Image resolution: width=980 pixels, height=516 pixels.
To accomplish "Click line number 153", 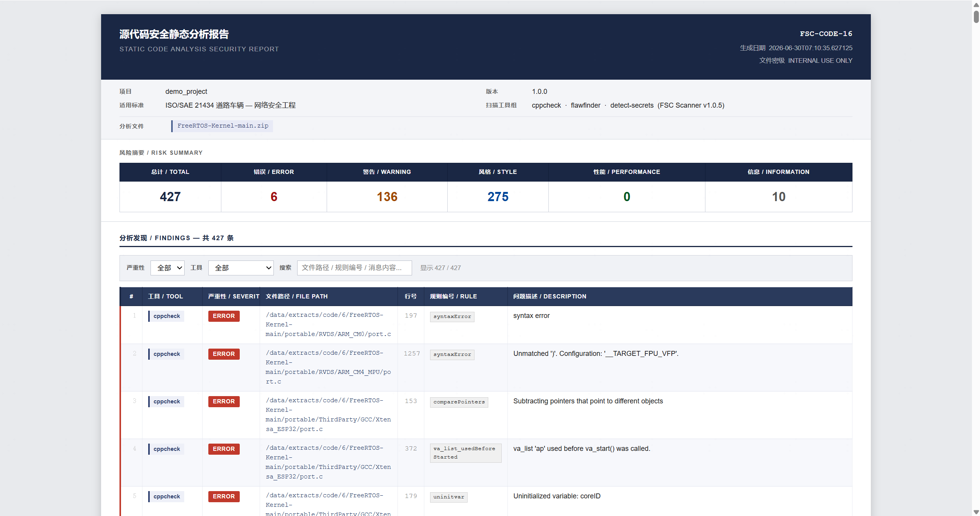I will pos(411,401).
